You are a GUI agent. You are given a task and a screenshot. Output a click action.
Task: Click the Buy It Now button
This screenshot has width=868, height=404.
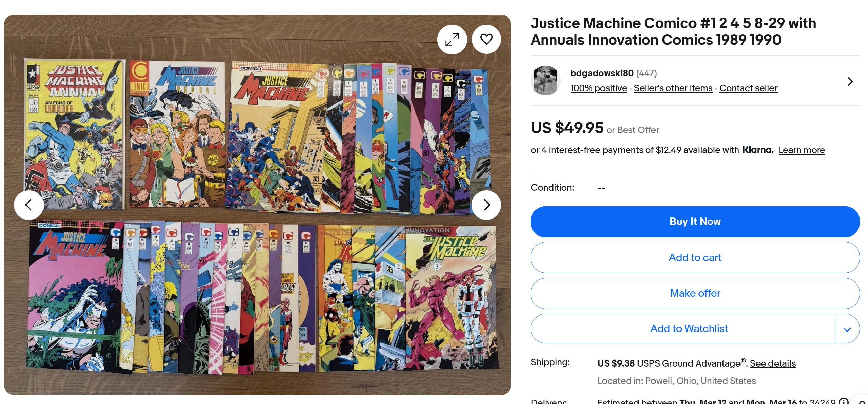pyautogui.click(x=695, y=222)
